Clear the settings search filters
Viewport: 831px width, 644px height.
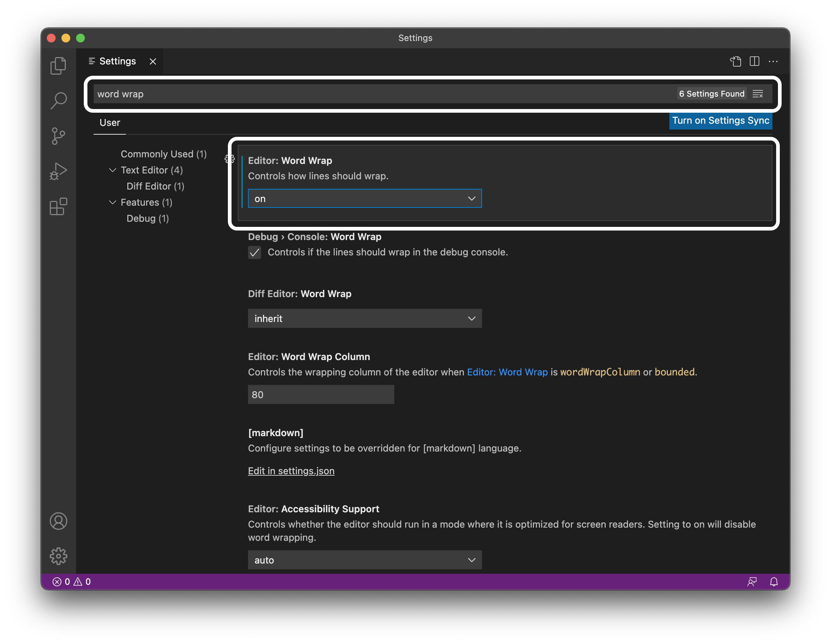(x=758, y=93)
